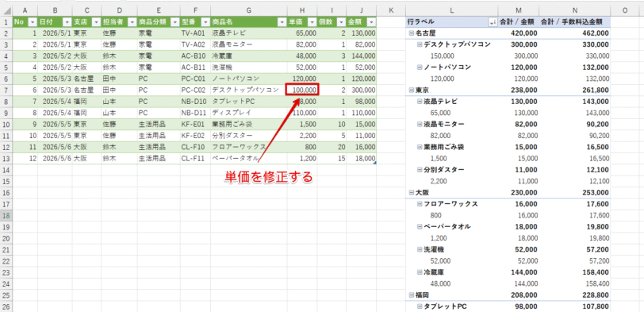The height and width of the screenshot is (312, 644).
Task: Collapse the タブレットPC pivot item
Action: (420, 306)
